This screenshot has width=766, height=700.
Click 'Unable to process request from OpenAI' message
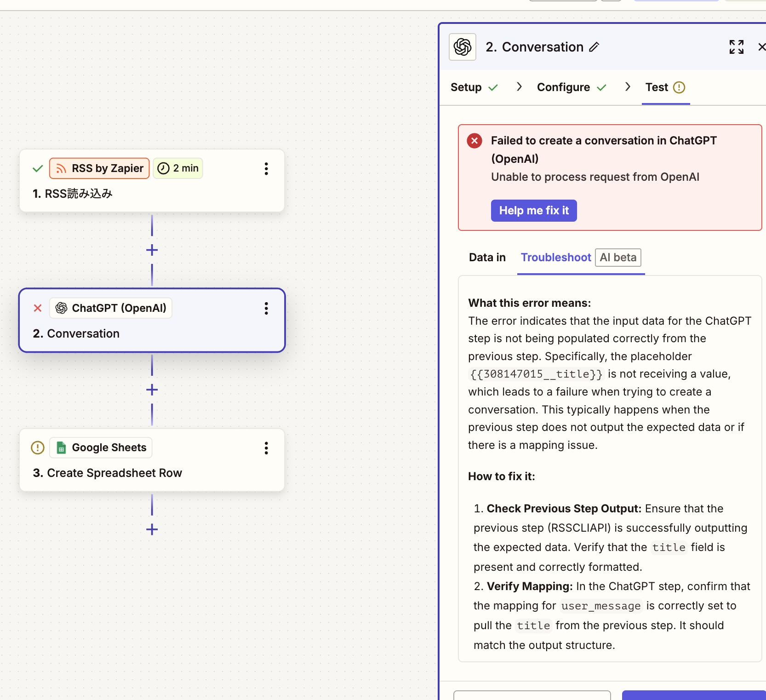595,177
